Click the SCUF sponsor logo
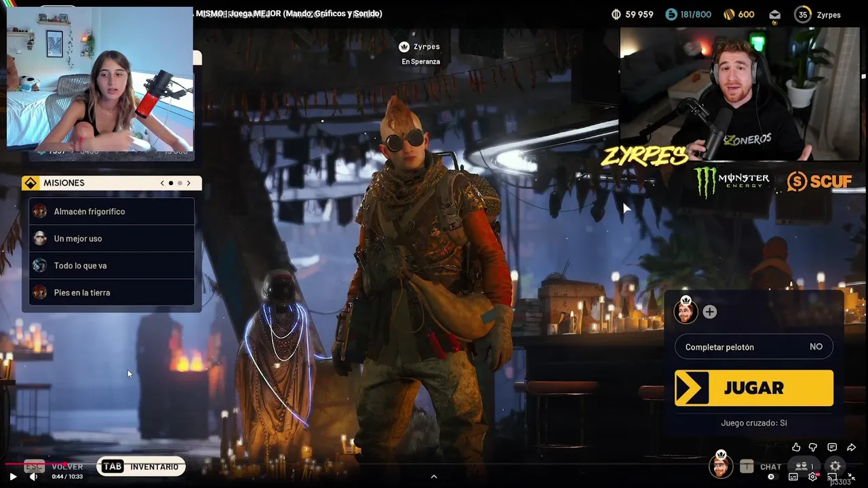 pos(819,182)
